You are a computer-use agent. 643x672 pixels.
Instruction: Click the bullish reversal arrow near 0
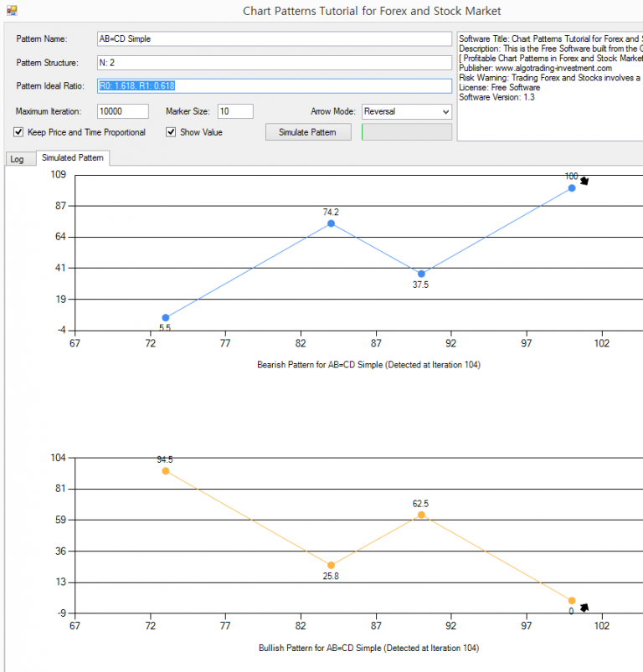click(584, 608)
